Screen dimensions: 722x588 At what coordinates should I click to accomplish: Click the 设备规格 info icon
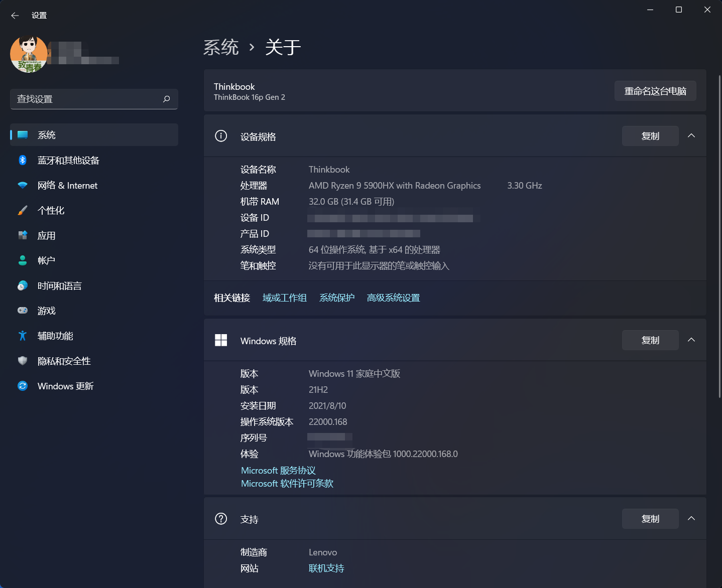(x=221, y=136)
